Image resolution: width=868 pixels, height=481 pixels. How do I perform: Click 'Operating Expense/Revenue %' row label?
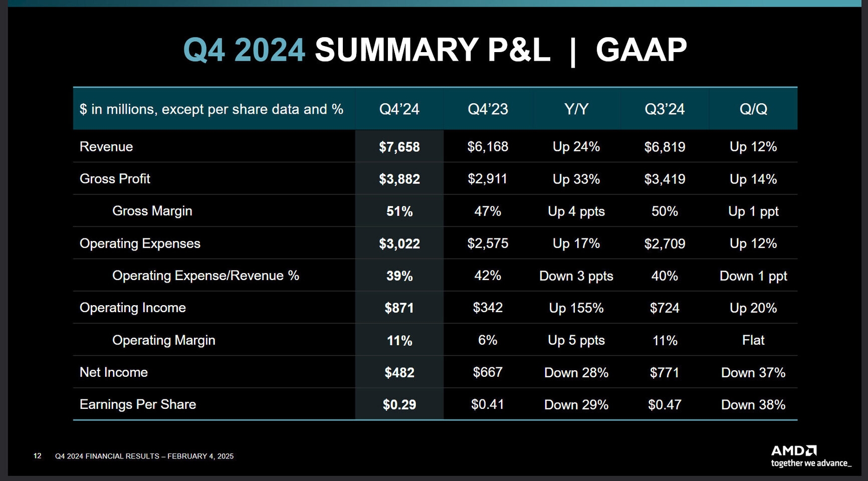coord(205,276)
